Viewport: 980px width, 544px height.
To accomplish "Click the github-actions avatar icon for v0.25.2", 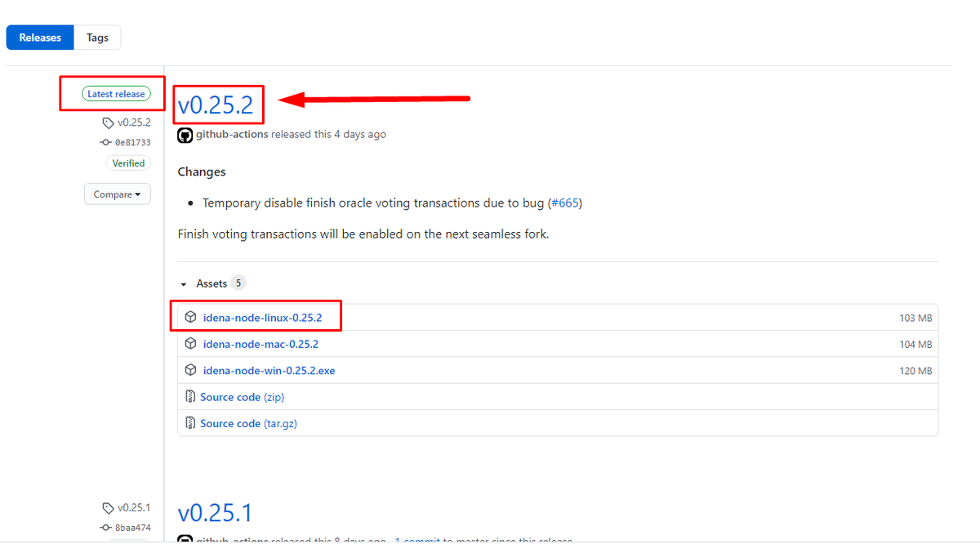I will (185, 135).
